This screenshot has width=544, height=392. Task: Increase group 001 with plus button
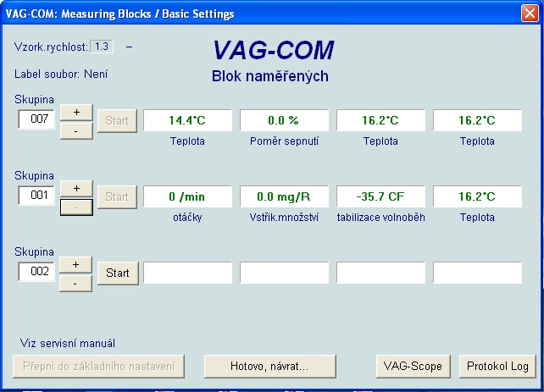coord(76,189)
